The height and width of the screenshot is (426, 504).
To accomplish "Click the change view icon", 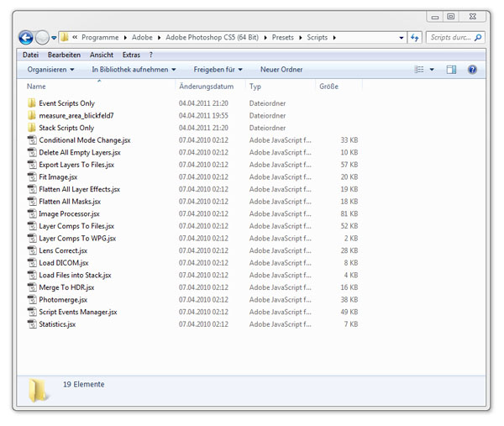I will click(419, 70).
